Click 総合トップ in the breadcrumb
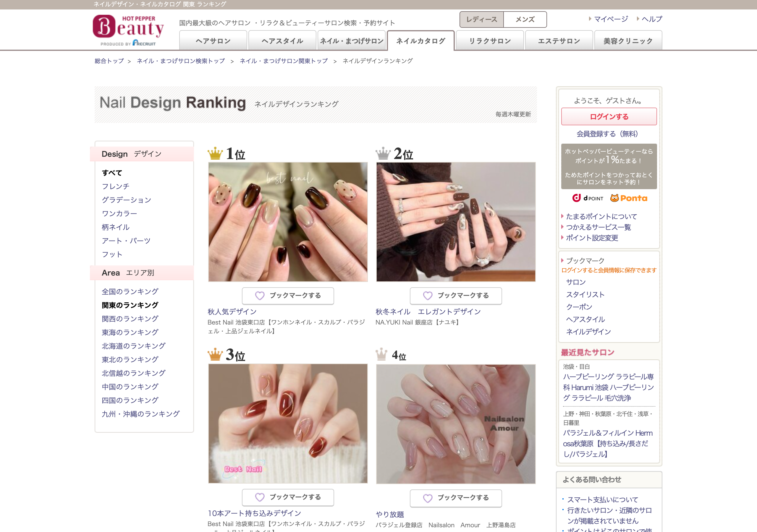The width and height of the screenshot is (757, 532). pos(109,61)
